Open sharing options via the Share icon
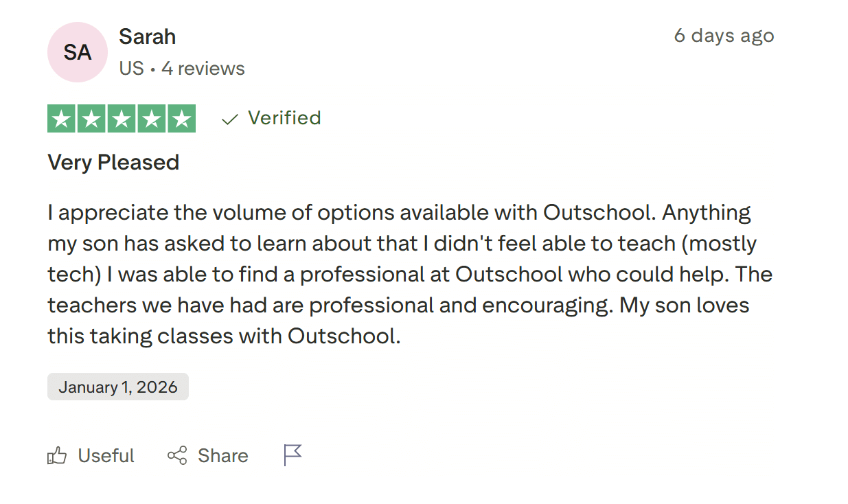Screen dimensions: 848x504 click(x=178, y=455)
